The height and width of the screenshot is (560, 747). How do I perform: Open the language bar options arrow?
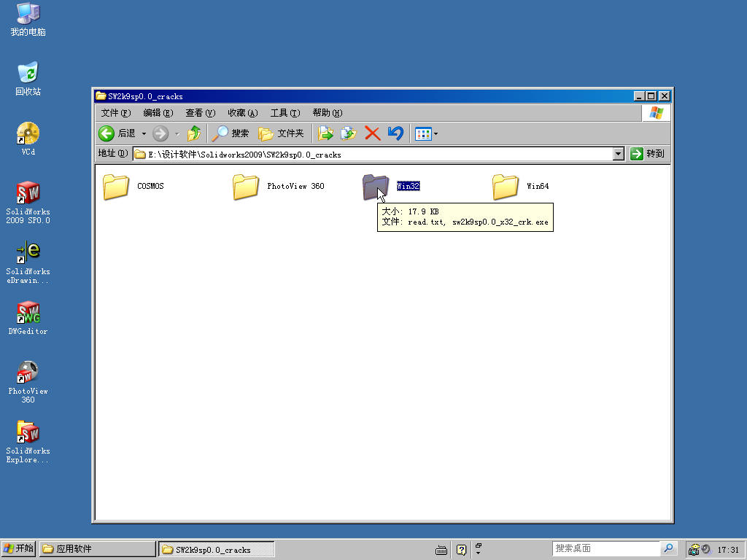479,553
